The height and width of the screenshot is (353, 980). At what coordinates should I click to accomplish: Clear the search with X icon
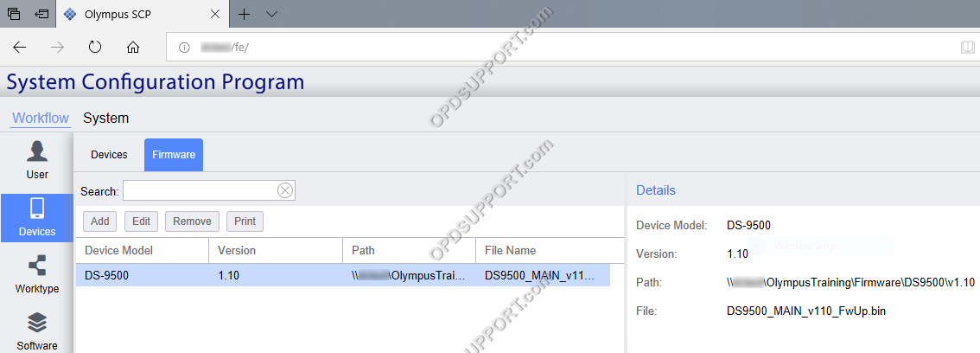coord(285,191)
